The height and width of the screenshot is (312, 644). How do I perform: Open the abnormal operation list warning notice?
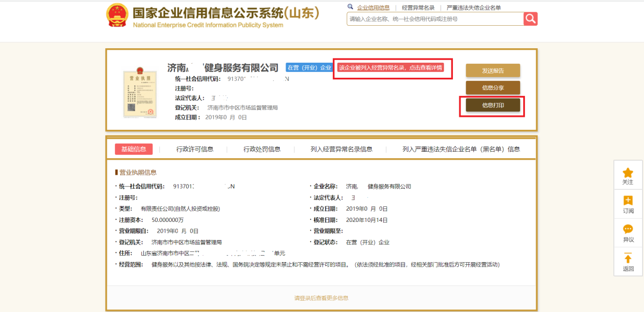point(391,68)
